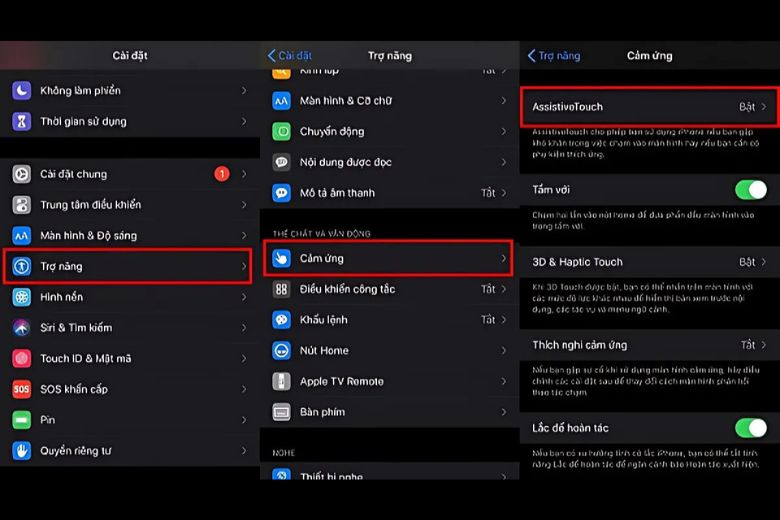Open the Thích nghi cảm ứng setting
The width and height of the screenshot is (780, 520).
[x=650, y=345]
